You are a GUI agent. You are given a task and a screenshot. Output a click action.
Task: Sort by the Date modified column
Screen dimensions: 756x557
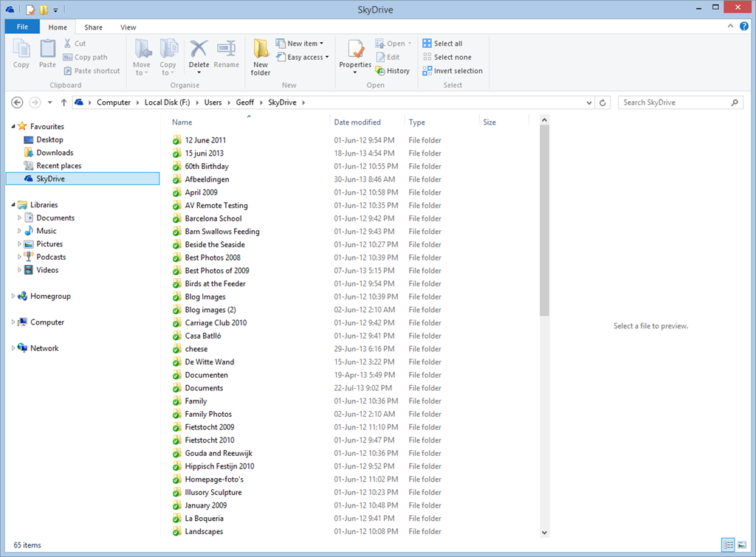(357, 122)
